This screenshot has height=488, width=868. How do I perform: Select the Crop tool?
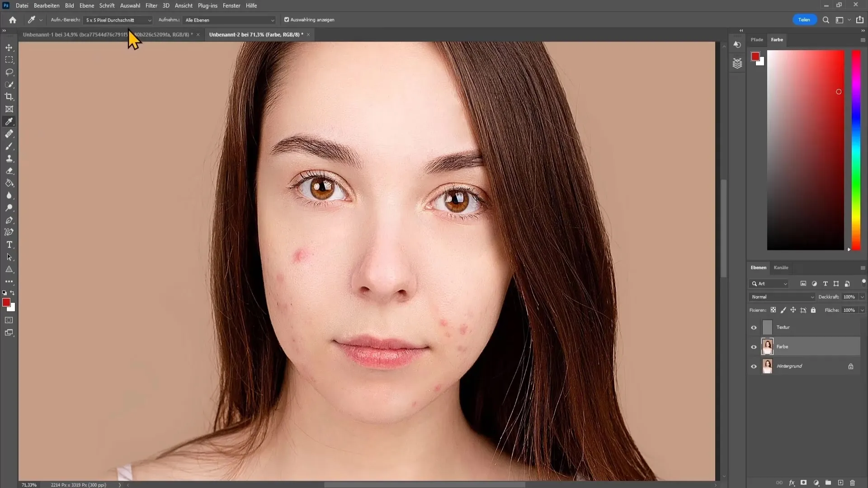pos(8,97)
